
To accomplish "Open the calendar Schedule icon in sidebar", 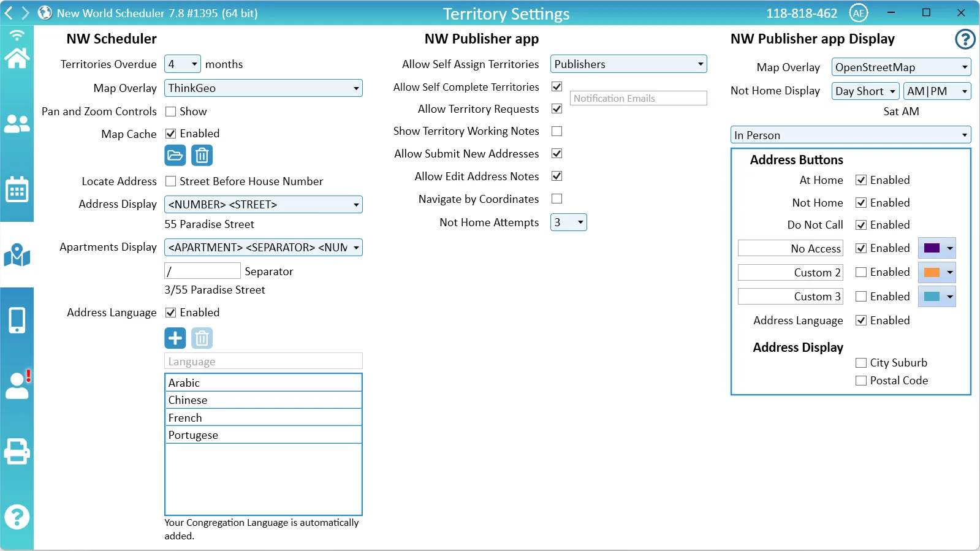I will (17, 190).
